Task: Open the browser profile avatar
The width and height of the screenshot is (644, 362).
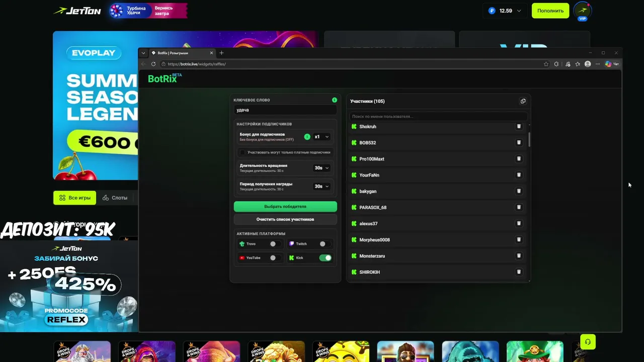Action: pyautogui.click(x=588, y=64)
